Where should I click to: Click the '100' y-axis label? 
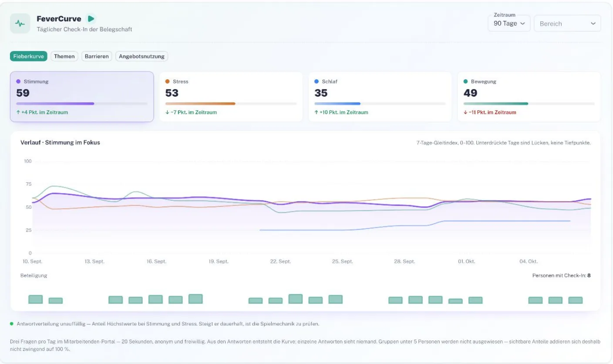tap(27, 161)
